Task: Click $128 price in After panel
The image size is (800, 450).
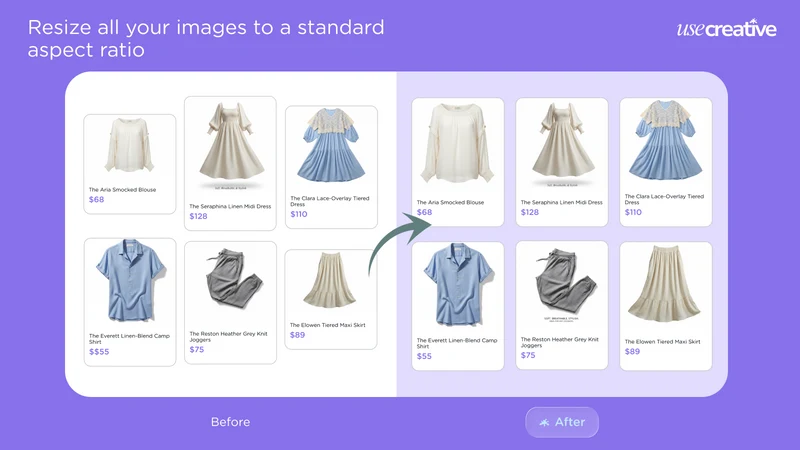Action: (x=530, y=212)
